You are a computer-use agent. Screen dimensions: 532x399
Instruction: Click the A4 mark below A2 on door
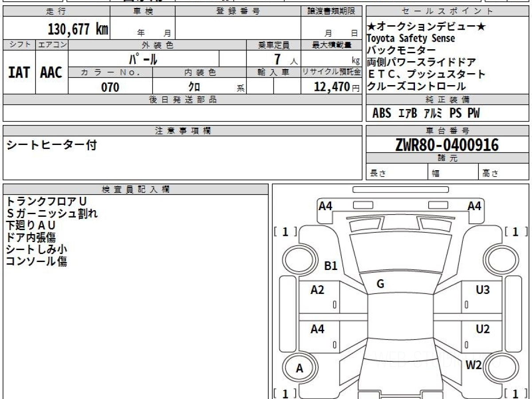(x=317, y=329)
